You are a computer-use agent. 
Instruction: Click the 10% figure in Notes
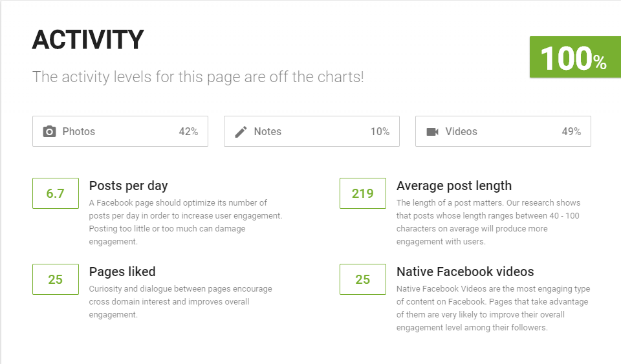click(380, 132)
